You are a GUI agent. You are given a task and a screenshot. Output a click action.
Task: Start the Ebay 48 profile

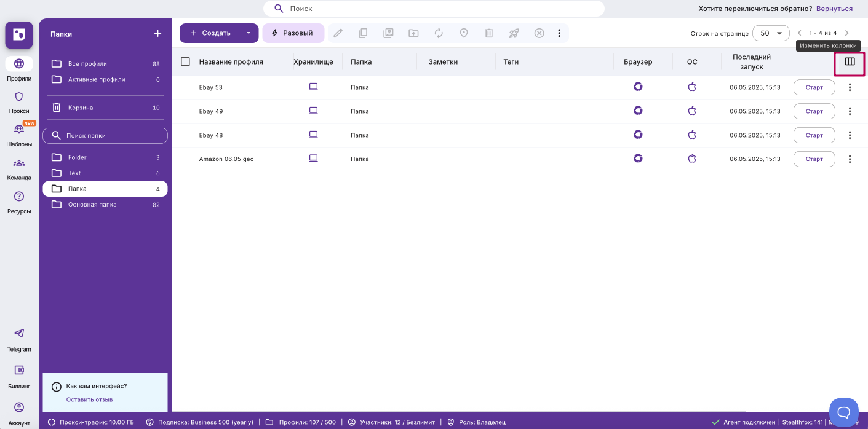click(x=814, y=135)
